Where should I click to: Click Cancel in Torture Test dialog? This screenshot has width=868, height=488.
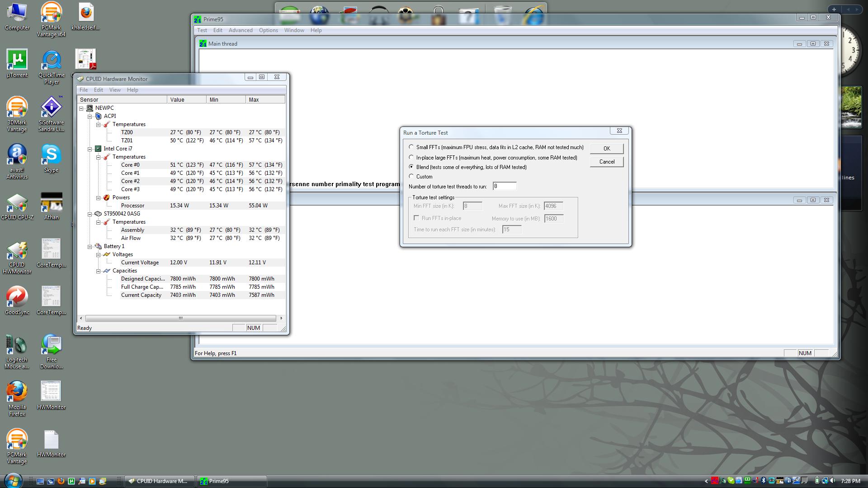(607, 162)
